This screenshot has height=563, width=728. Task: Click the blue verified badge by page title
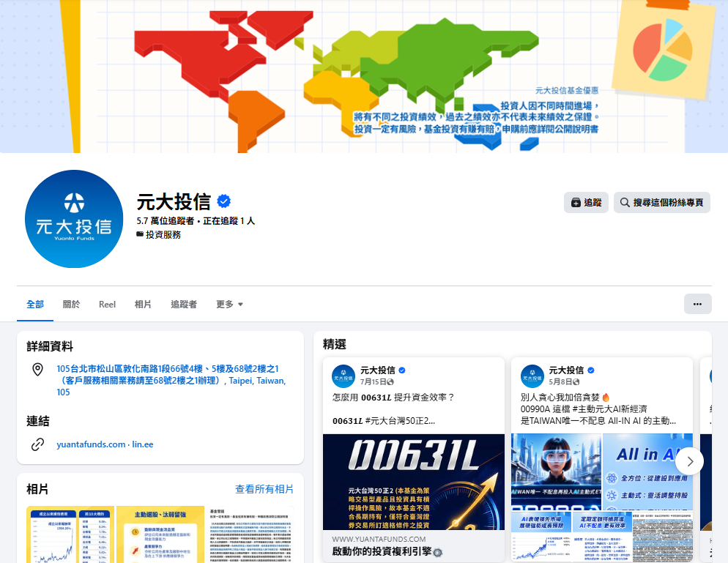pos(224,201)
